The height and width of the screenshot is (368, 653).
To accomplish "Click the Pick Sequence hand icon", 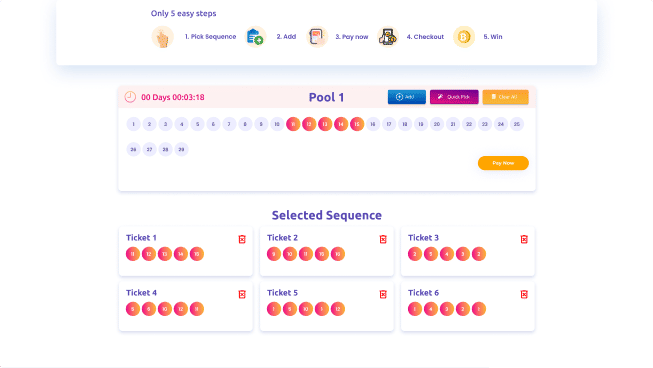I will tap(162, 37).
